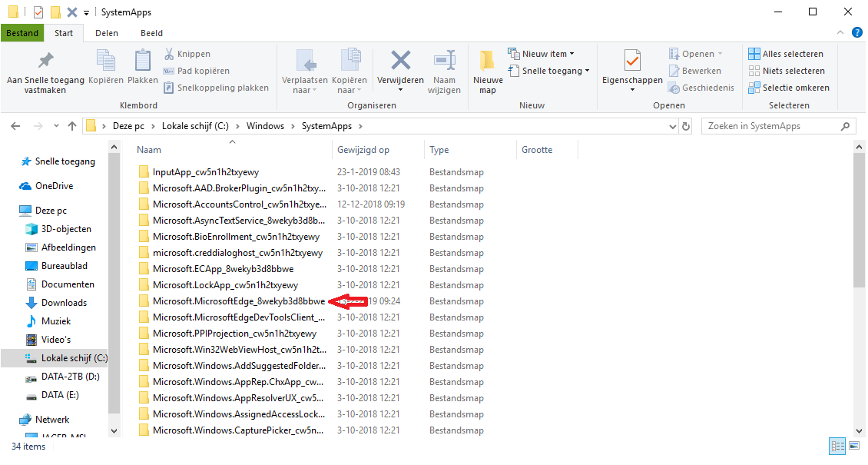
Task: Navigate back with the left arrow
Action: pos(15,126)
